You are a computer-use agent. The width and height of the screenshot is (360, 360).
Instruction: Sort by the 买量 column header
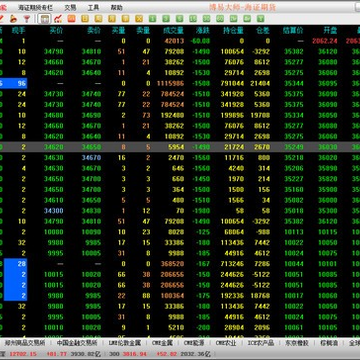(119, 31)
